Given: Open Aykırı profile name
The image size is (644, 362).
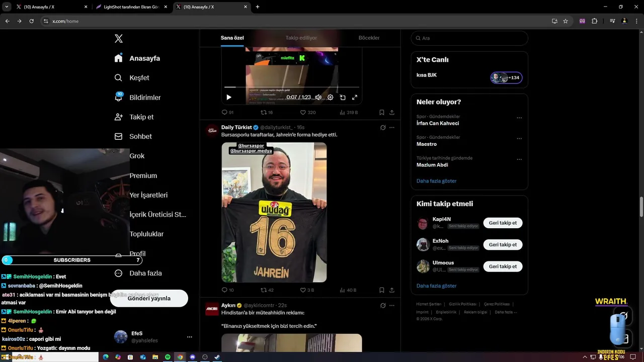Looking at the screenshot, I should [228, 305].
